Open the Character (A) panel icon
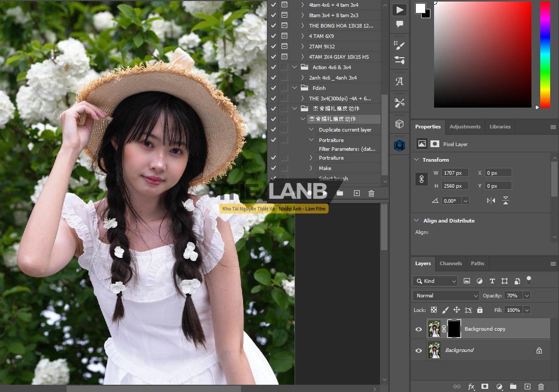The width and height of the screenshot is (559, 392). [399, 81]
